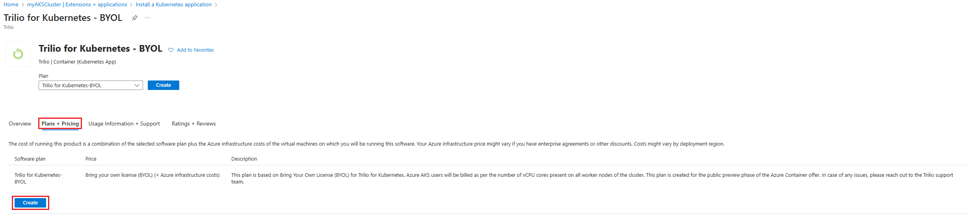The image size is (980, 219).
Task: Click Add to Favorites link
Action: click(195, 50)
